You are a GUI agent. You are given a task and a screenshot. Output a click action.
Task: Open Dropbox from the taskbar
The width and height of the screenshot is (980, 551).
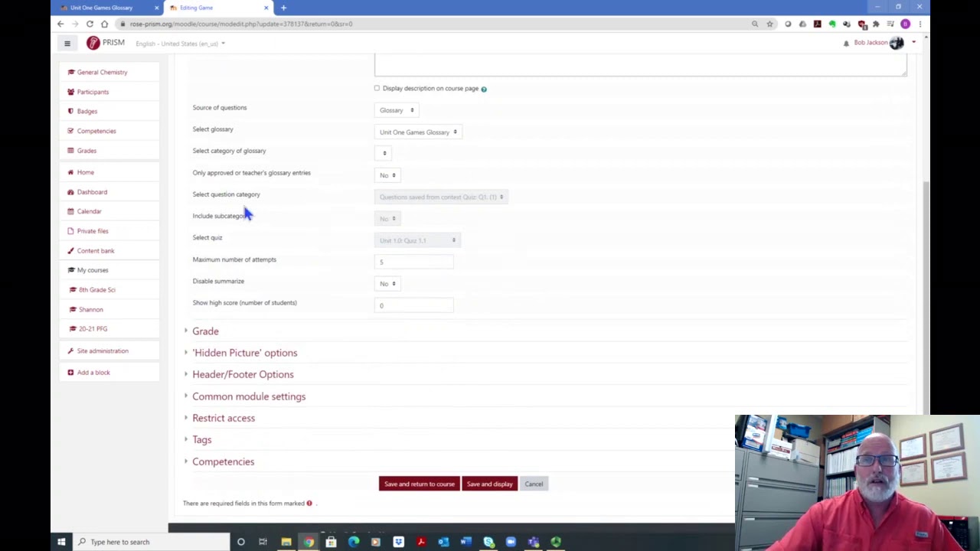point(398,542)
